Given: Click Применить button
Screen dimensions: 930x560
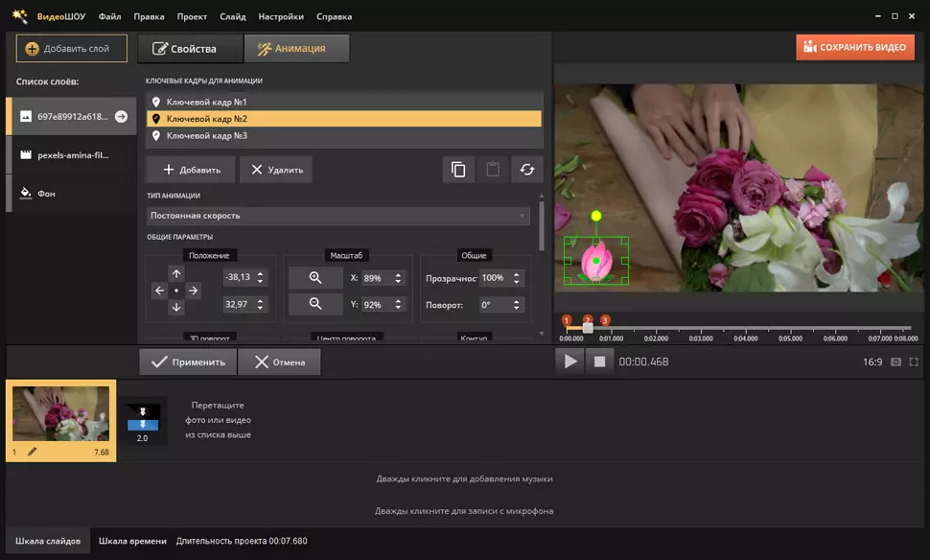Looking at the screenshot, I should pos(188,362).
